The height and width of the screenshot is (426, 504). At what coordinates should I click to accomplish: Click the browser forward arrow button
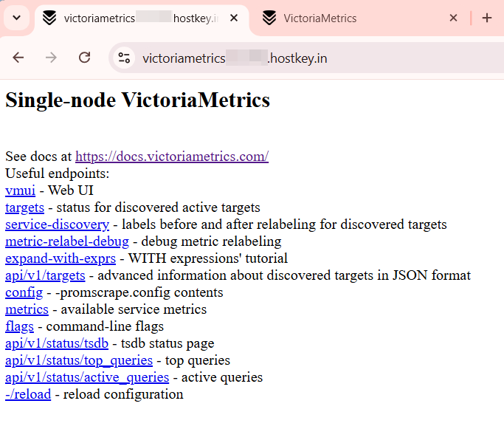click(x=51, y=58)
